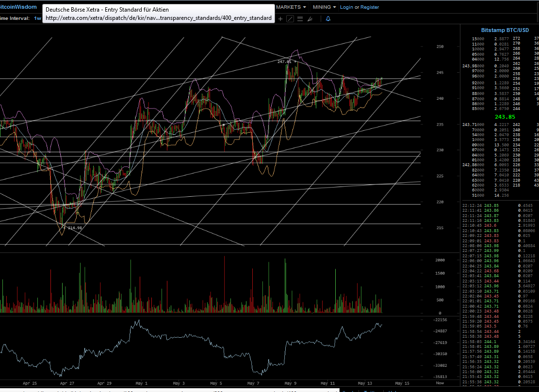
Task: Select the 1w time interval
Action: (x=37, y=18)
